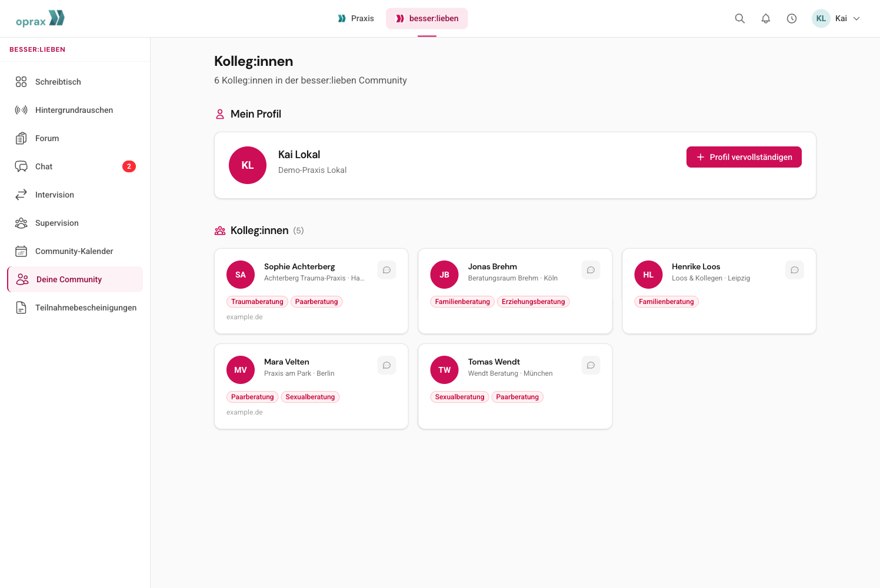
Task: Switch to the Praxis tab
Action: tap(356, 18)
